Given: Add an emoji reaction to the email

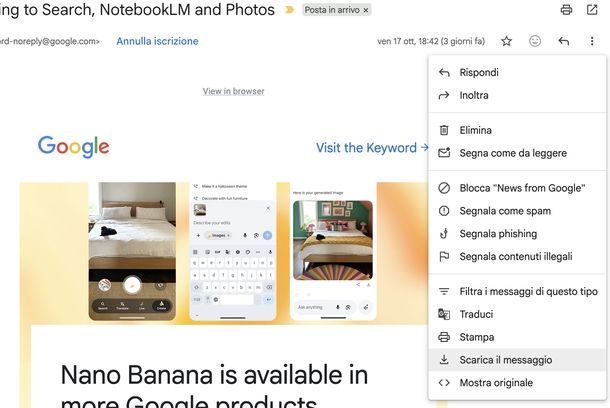Looking at the screenshot, I should 535,41.
